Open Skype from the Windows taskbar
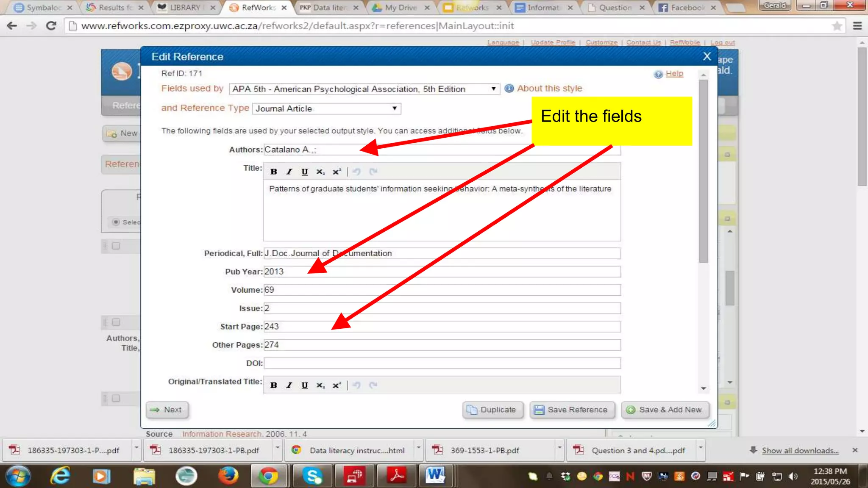The width and height of the screenshot is (868, 488). [x=312, y=476]
